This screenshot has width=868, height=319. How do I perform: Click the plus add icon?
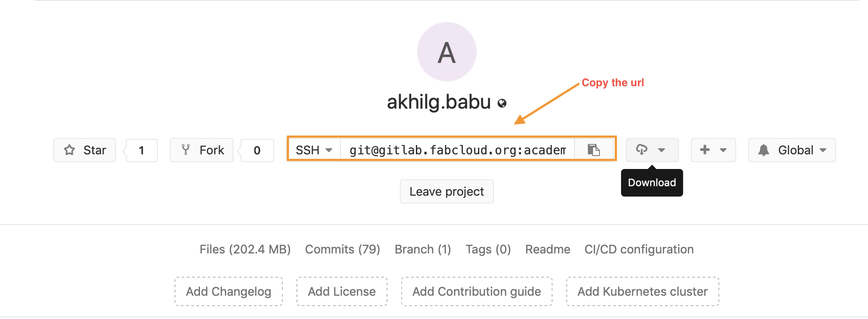click(705, 150)
